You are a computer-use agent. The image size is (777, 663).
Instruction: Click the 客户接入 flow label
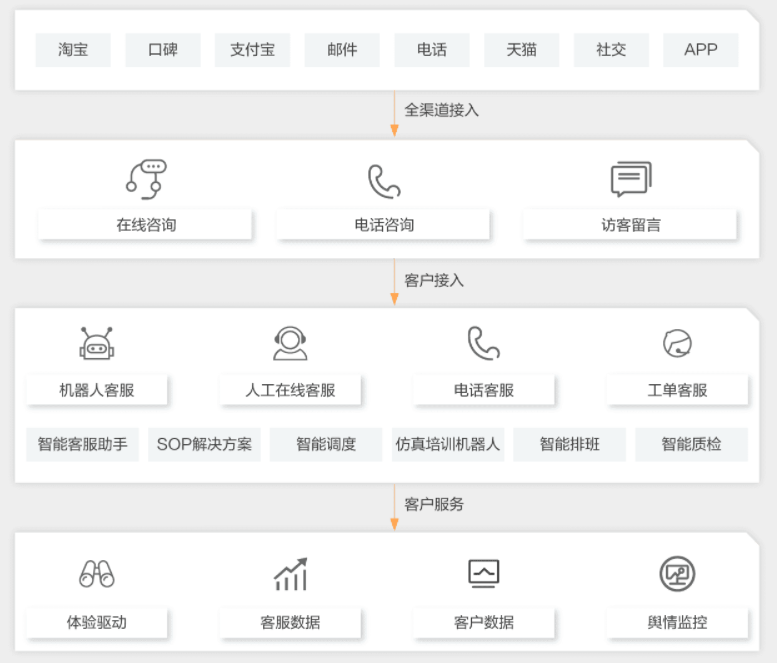tap(434, 281)
